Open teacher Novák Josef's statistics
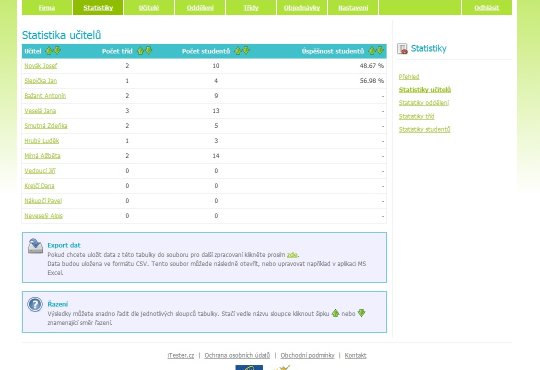 pos(41,65)
